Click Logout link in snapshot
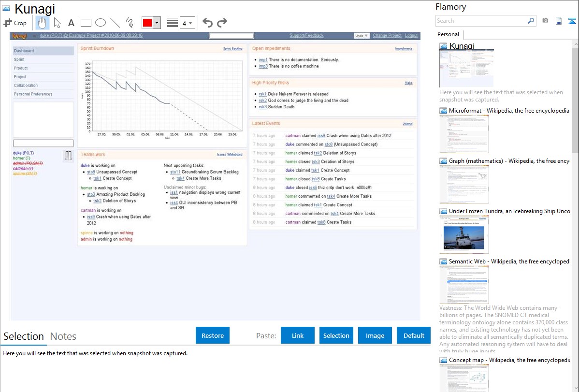The height and width of the screenshot is (392, 579). pyautogui.click(x=411, y=35)
